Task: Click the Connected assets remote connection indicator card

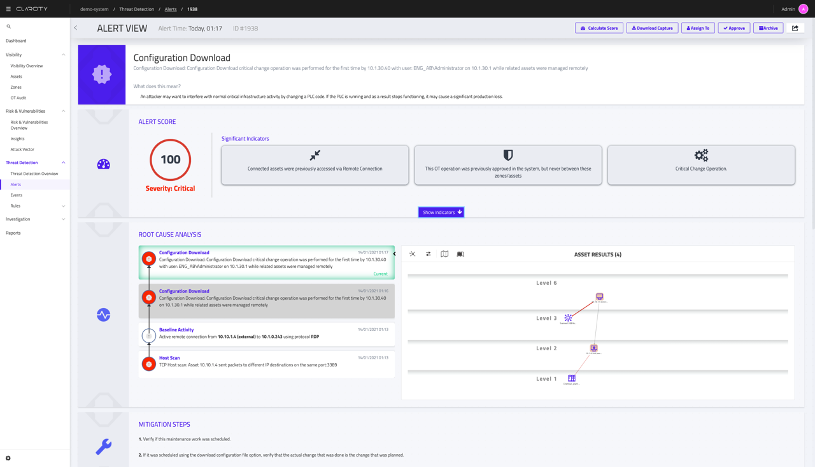Action: (x=315, y=165)
